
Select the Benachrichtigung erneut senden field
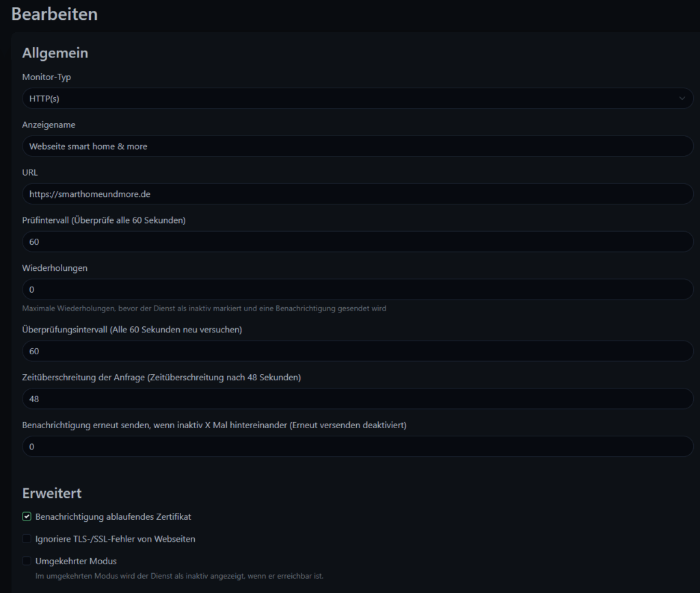tap(358, 447)
